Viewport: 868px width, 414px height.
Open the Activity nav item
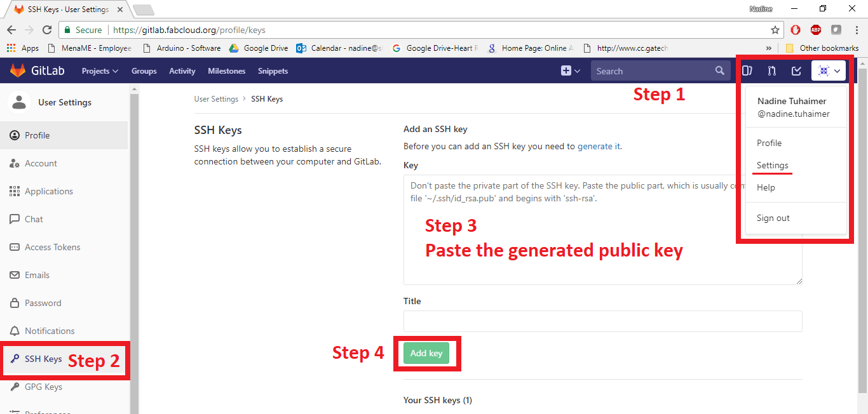(x=182, y=71)
